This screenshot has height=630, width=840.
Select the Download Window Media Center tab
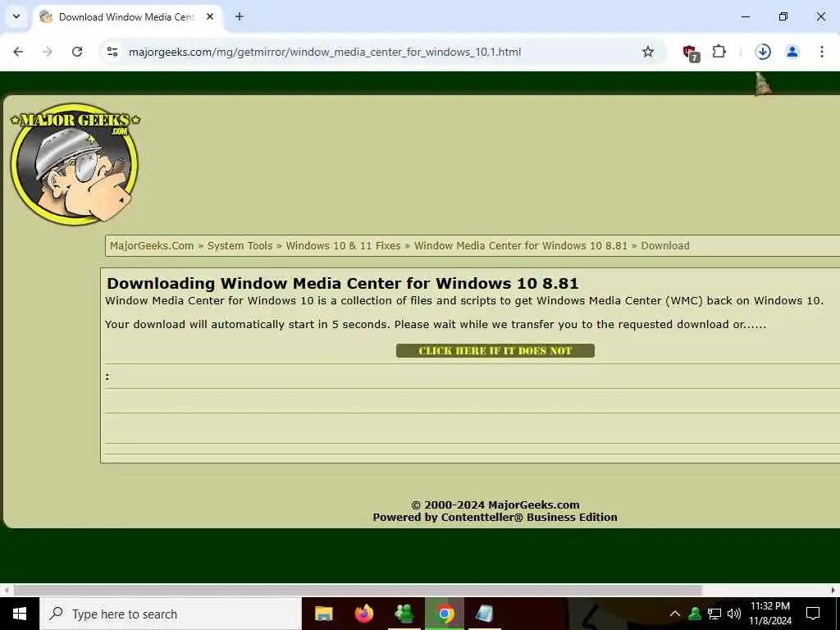coord(127,17)
